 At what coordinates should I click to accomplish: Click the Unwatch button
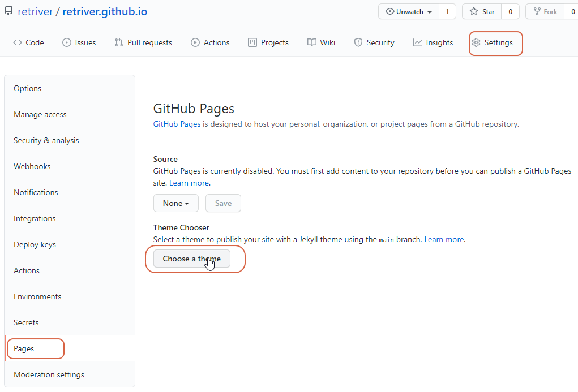pyautogui.click(x=408, y=12)
